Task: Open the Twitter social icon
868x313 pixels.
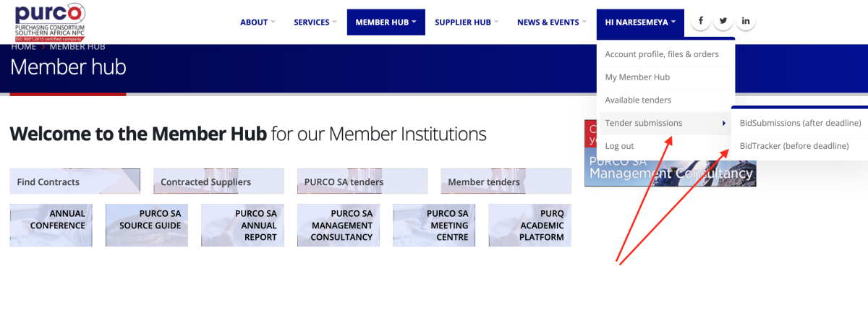Action: point(723,22)
